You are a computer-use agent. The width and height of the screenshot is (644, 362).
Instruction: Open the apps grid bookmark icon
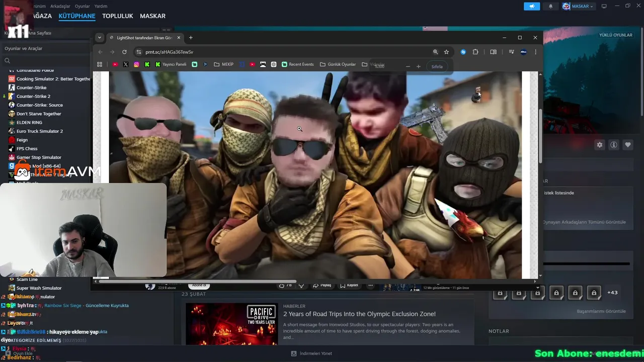tap(100, 64)
